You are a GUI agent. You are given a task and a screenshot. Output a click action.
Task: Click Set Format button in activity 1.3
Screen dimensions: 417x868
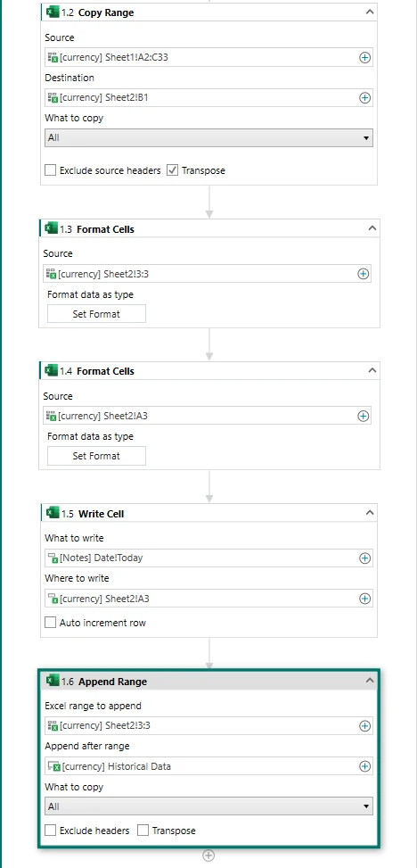[x=96, y=314]
